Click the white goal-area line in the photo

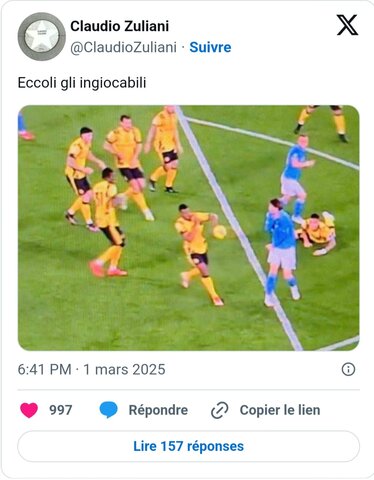[238, 228]
